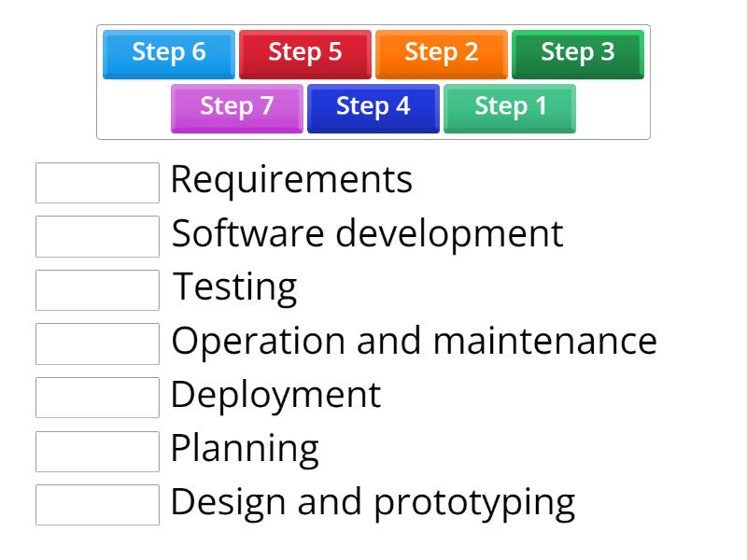747x560 pixels.
Task: Click the box next to Design and prototyping
Action: pos(97,506)
